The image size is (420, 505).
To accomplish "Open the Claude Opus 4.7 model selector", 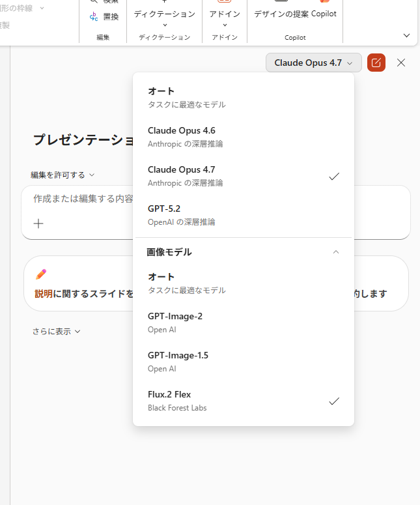I will 313,63.
